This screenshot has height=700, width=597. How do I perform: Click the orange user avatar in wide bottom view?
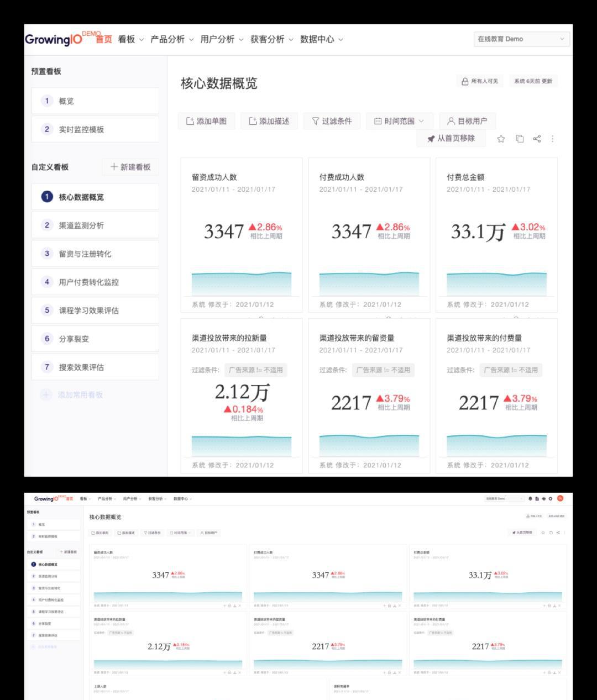pyautogui.click(x=560, y=498)
